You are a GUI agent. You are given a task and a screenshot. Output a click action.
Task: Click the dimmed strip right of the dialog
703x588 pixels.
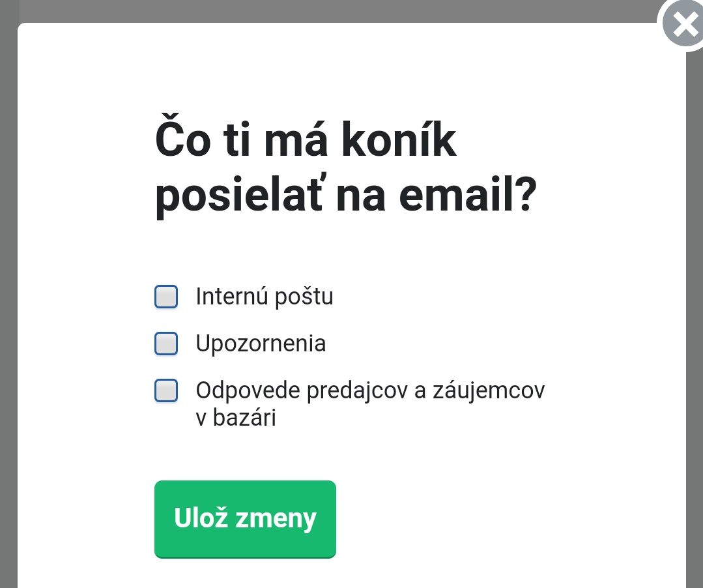pos(695,326)
